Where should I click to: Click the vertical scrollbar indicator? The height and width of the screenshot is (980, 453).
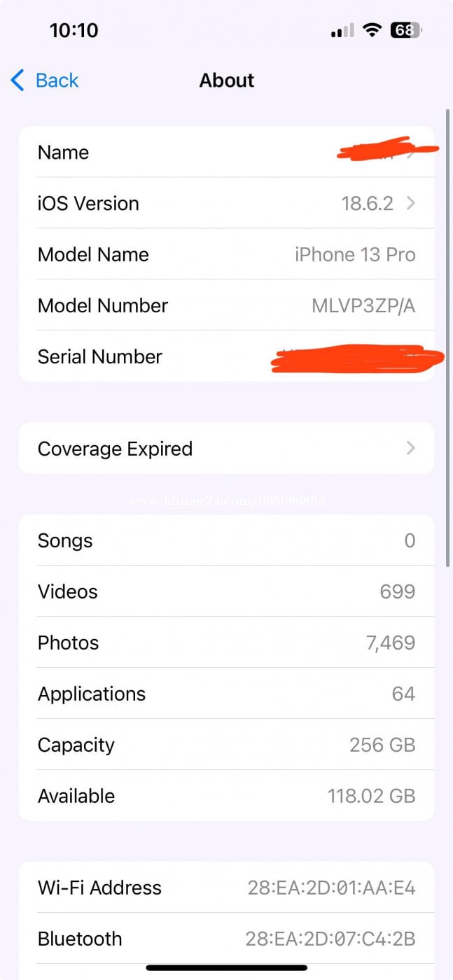447,336
